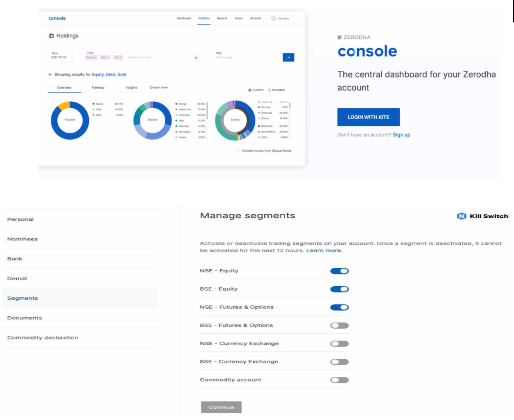Click the Kill Switch label
The height and width of the screenshot is (420, 514).
[x=489, y=216]
